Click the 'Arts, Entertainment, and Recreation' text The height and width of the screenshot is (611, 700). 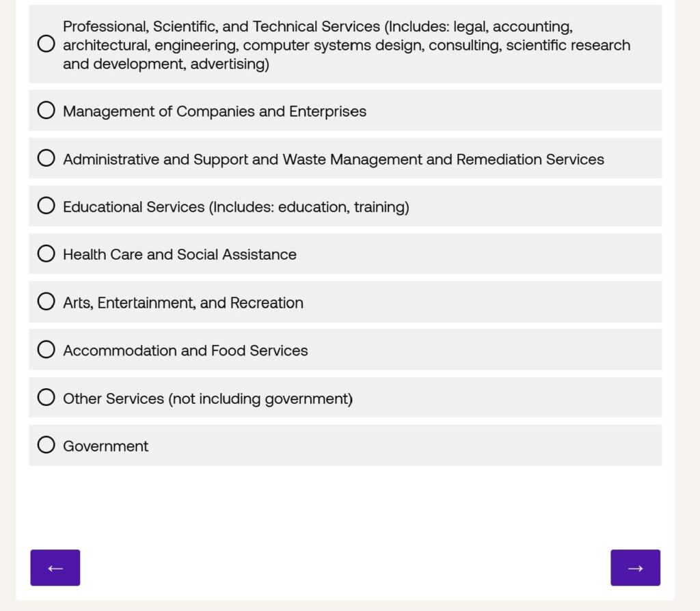(183, 303)
